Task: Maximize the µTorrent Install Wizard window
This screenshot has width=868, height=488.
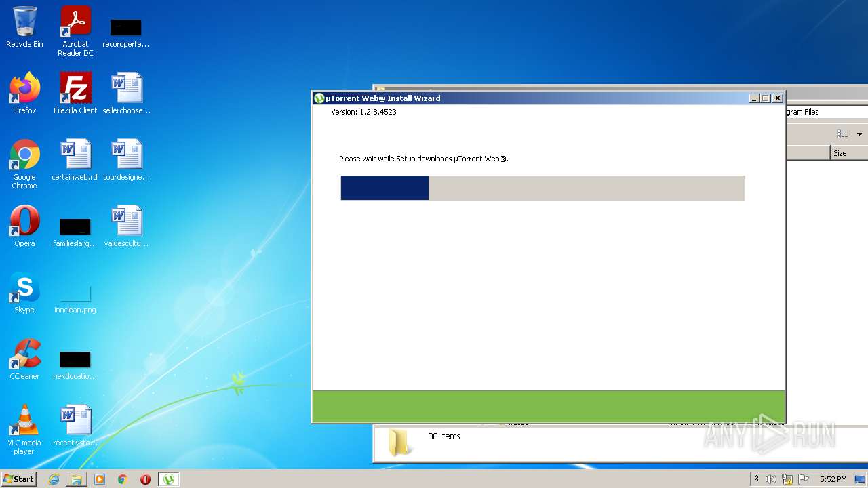Action: click(766, 98)
